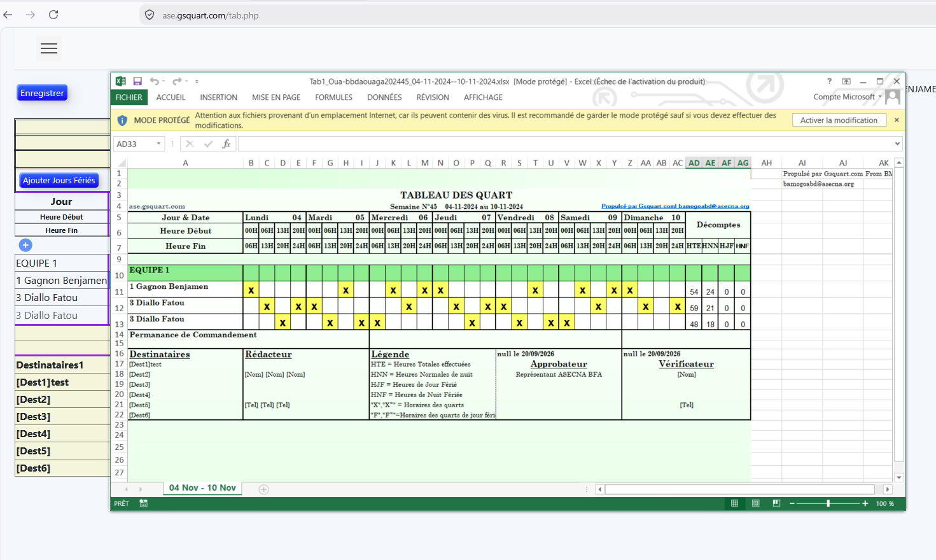
Task: Open Quick Access Toolbar customize dropdown
Action: click(x=197, y=81)
